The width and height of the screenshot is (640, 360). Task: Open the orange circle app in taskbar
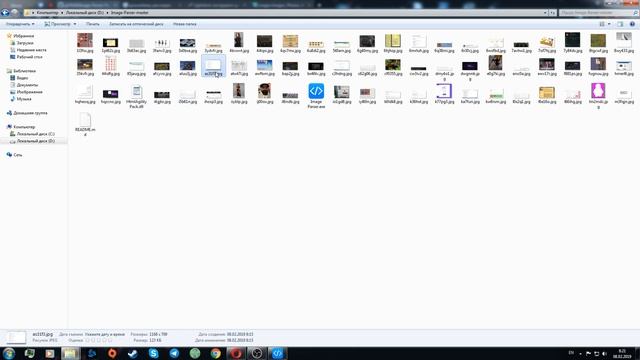tap(112, 353)
